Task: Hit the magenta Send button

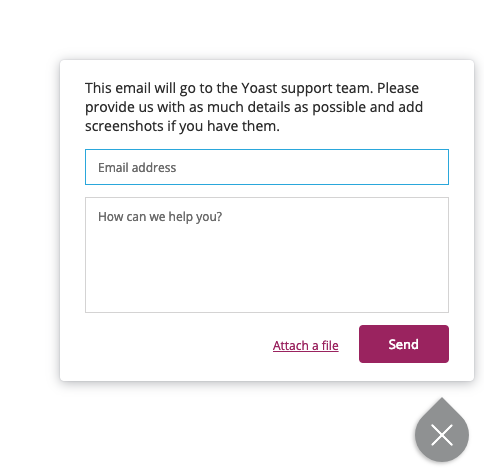Action: [404, 344]
